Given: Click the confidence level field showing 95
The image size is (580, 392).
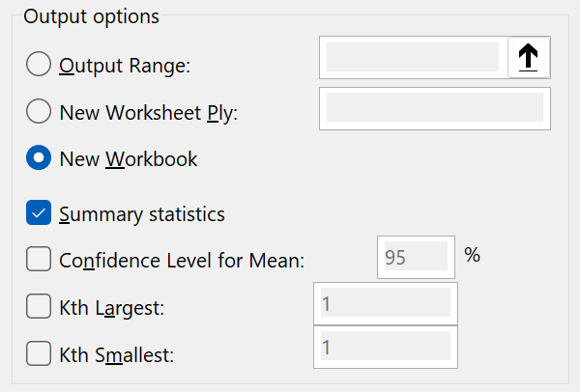Looking at the screenshot, I should [415, 257].
